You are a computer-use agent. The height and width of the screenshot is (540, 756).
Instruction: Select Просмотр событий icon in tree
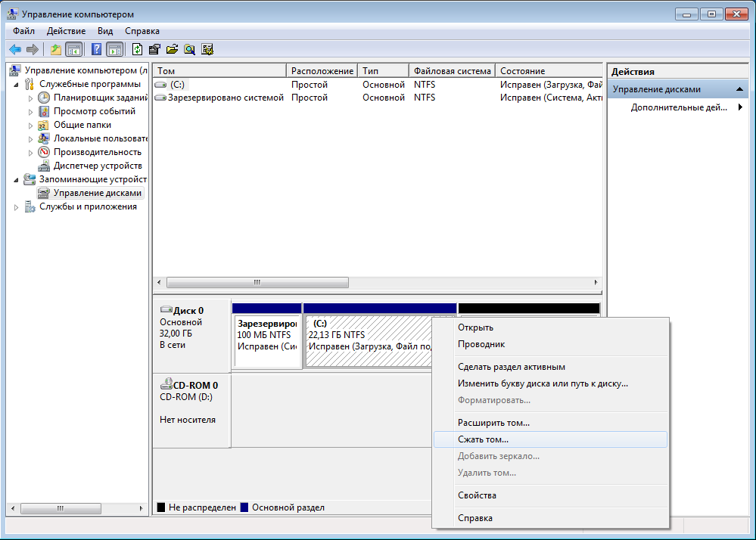point(44,111)
